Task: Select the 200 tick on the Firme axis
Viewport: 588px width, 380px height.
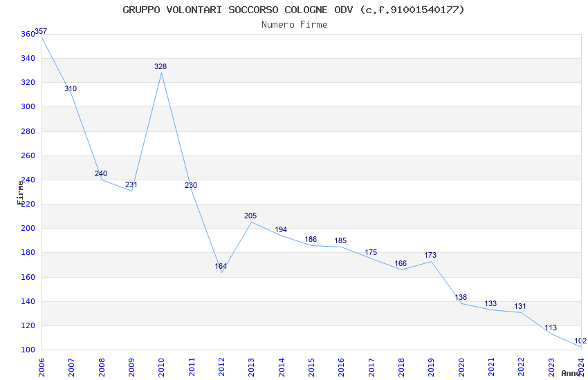Action: [28, 229]
